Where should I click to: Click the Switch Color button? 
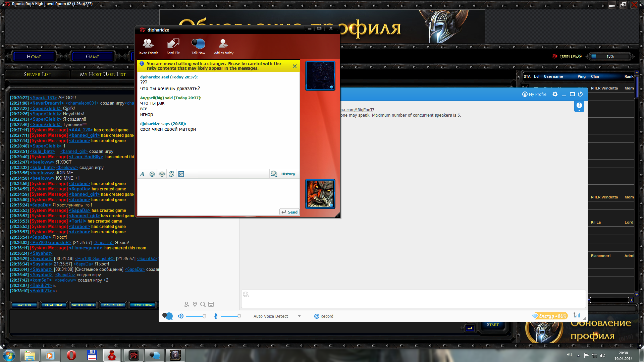coord(83,305)
